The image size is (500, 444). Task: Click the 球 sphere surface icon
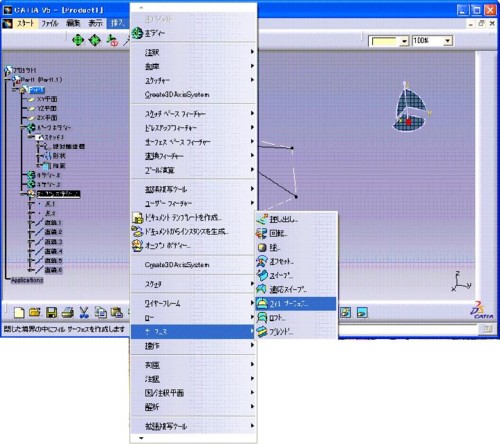coord(262,247)
